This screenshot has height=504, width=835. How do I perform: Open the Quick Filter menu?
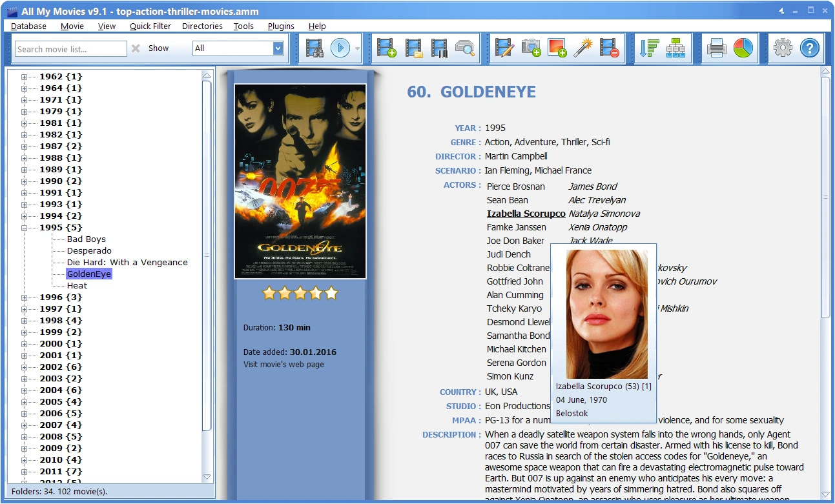(150, 26)
